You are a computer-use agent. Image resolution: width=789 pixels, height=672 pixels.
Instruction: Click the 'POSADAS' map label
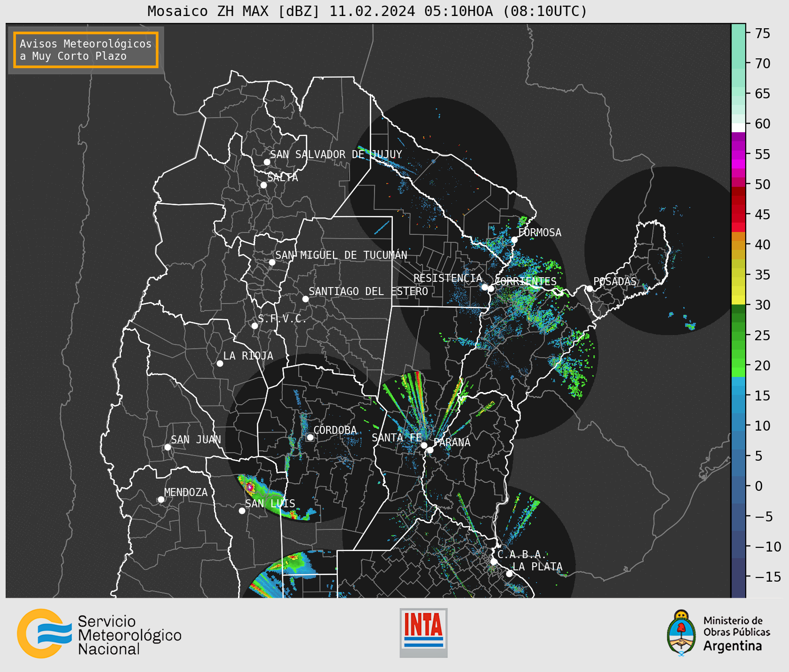pos(615,281)
